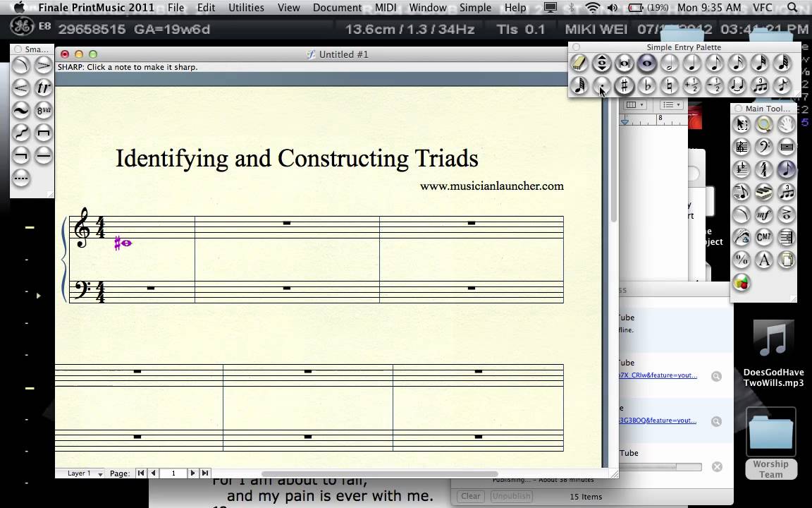Select the Bracket tool with one hook
This screenshot has height=508, width=812.
(20, 155)
